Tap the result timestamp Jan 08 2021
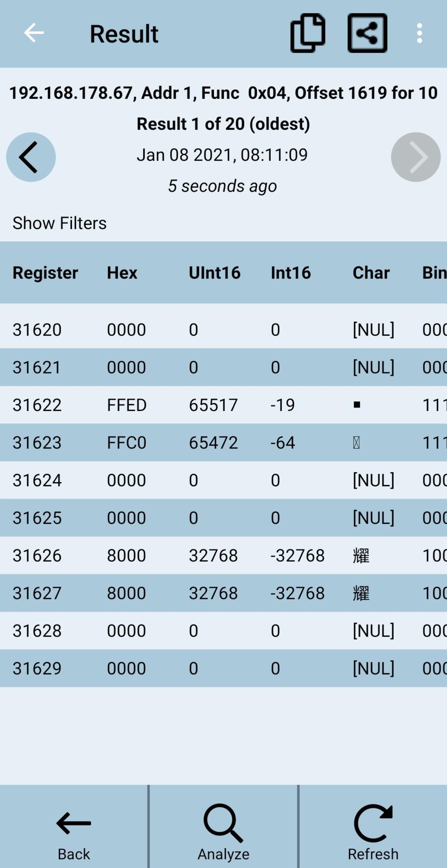Image resolution: width=447 pixels, height=868 pixels. click(222, 155)
